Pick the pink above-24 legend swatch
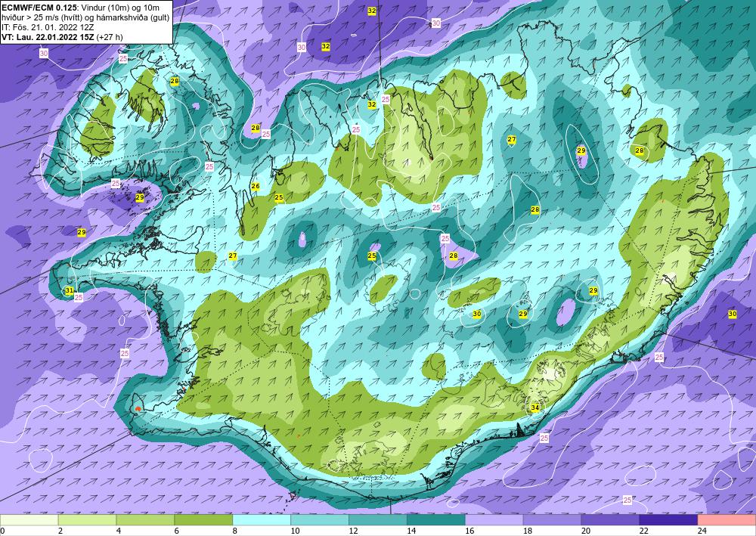The height and width of the screenshot is (536, 756). (727, 520)
